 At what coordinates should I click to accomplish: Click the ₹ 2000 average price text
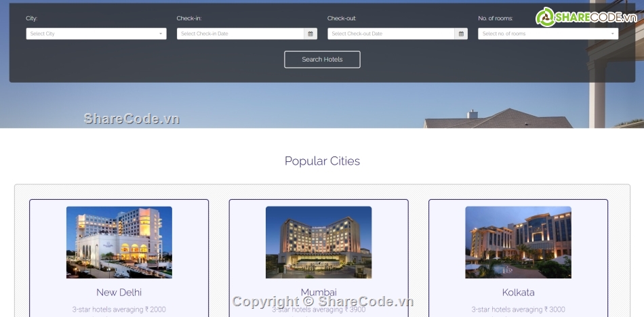[x=155, y=310]
